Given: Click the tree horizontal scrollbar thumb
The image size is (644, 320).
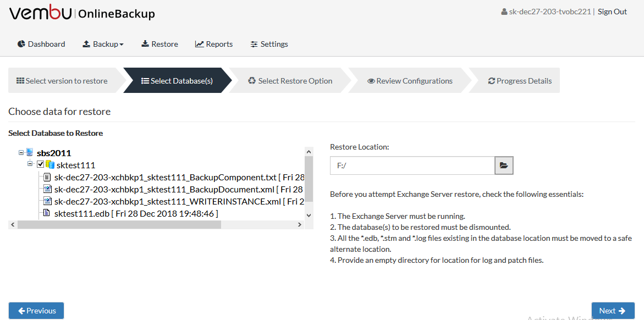Looking at the screenshot, I should (x=119, y=225).
